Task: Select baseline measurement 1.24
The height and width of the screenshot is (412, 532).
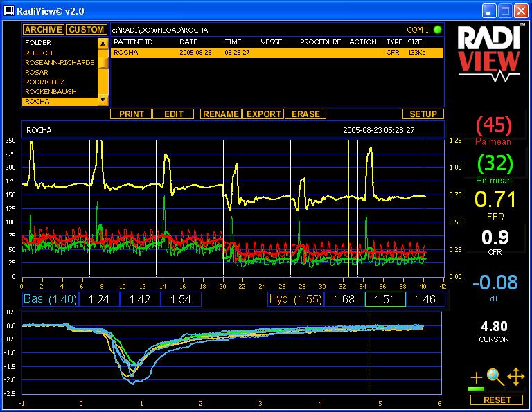Action: click(99, 299)
